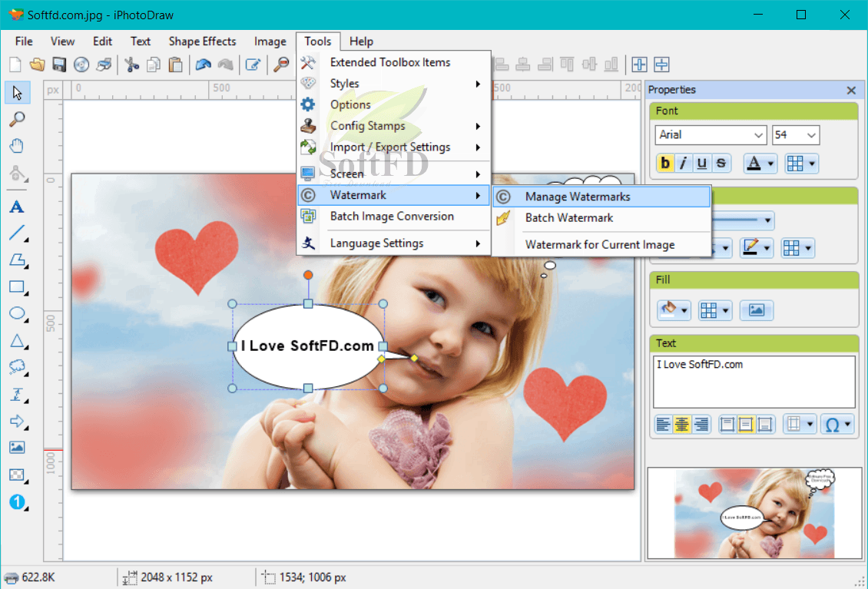Cut selection using the scissors icon

pos(132,65)
